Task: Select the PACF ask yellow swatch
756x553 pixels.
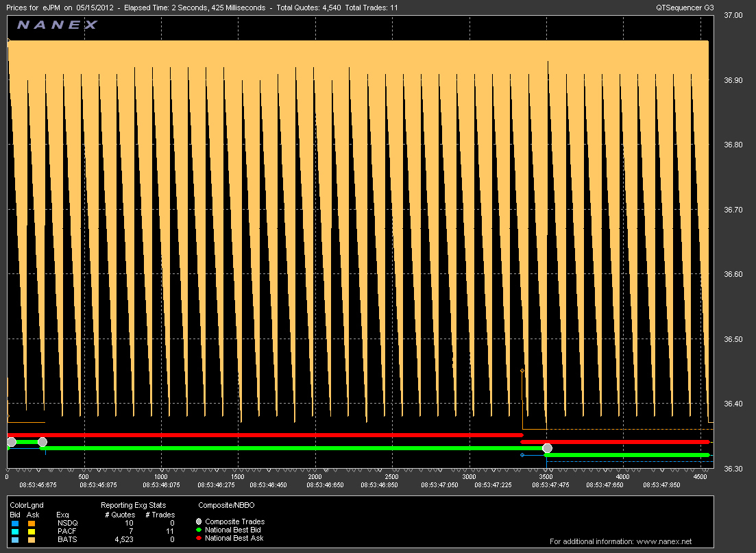Action: point(32,531)
